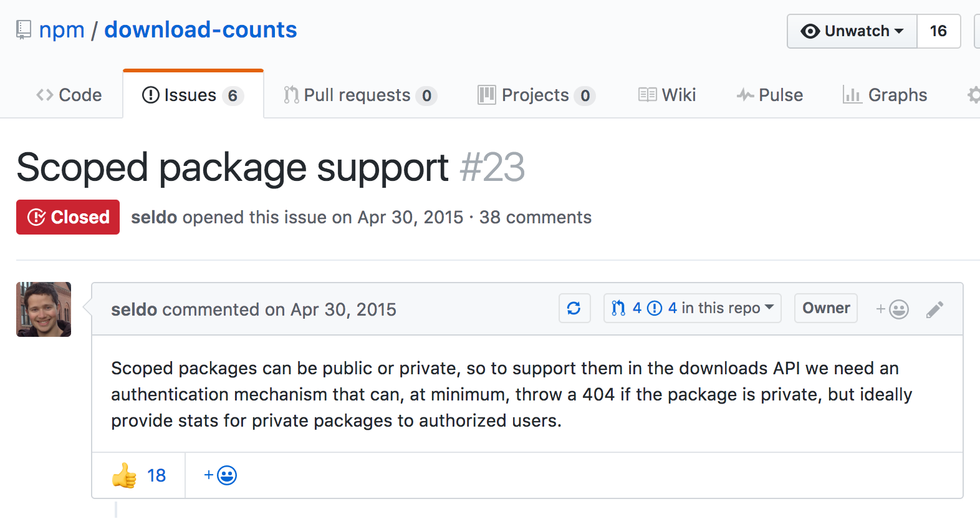Click the Pull requests counter badge 0
The width and height of the screenshot is (980, 519).
pos(426,95)
